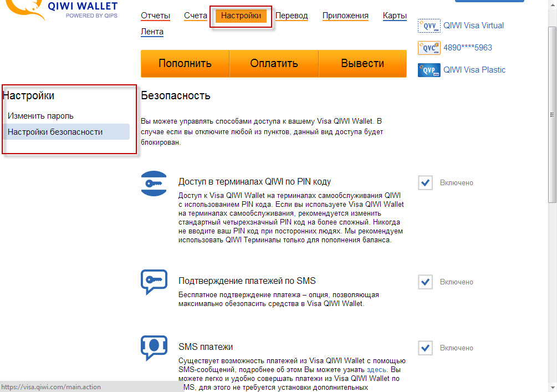
Task: Open the QIWI Visa Virtual link
Action: [x=473, y=26]
